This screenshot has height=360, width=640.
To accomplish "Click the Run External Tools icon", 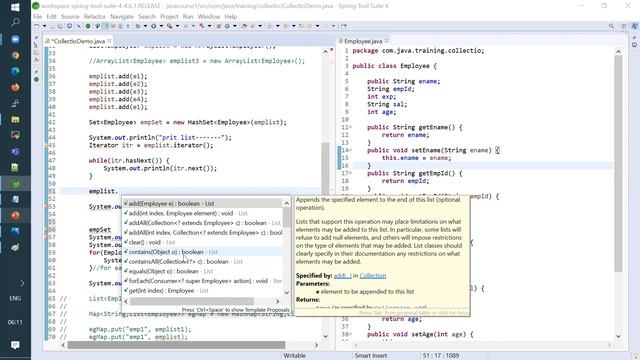I will [x=170, y=26].
